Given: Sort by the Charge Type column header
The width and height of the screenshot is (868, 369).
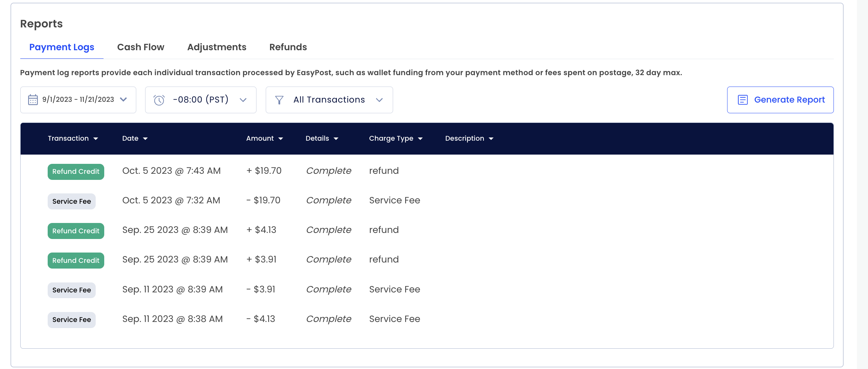Looking at the screenshot, I should (x=396, y=138).
